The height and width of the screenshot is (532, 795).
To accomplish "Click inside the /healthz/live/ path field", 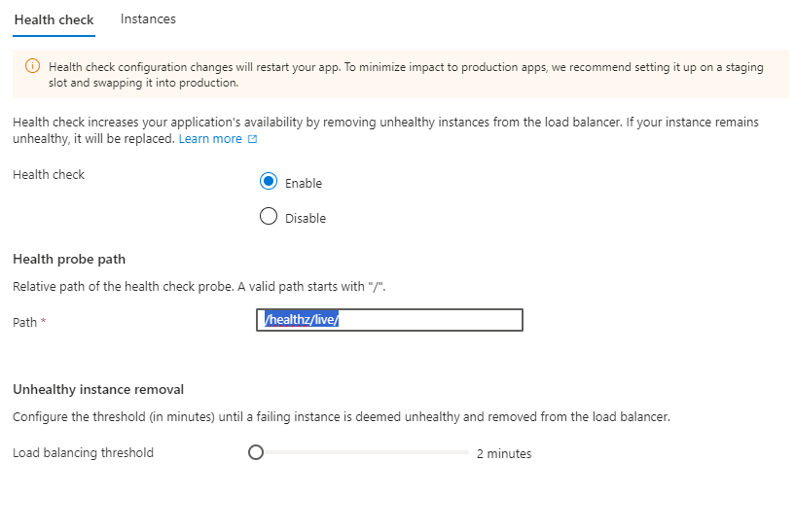I will 389,320.
